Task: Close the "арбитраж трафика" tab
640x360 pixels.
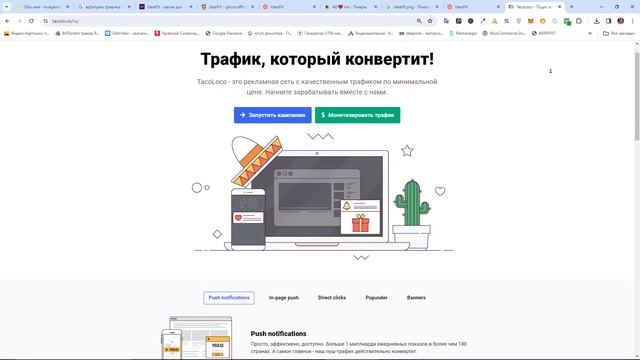Action: 129,7
